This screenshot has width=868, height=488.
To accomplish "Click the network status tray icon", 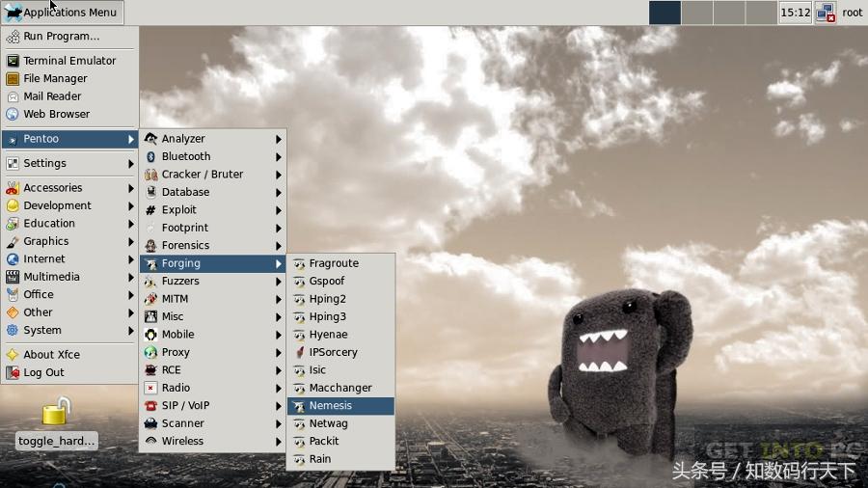I will tap(825, 13).
